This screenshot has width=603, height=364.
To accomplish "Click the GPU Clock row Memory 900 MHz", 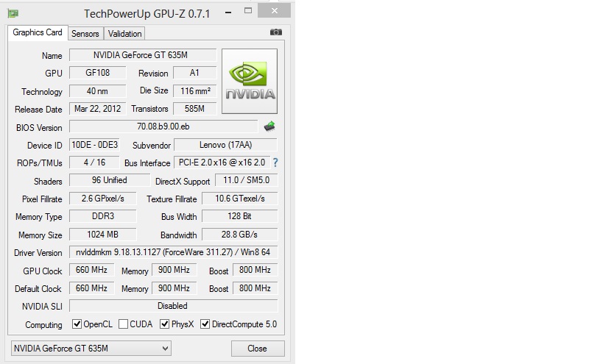I will coord(174,270).
